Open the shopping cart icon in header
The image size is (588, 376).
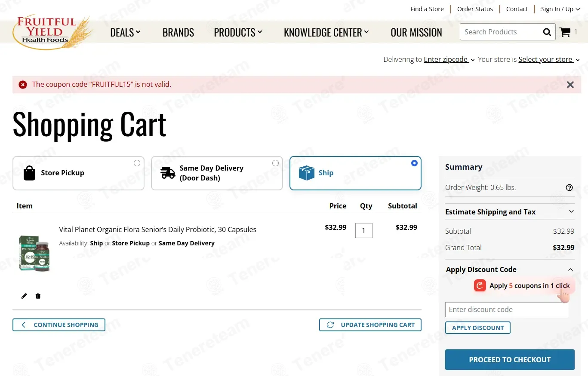565,32
